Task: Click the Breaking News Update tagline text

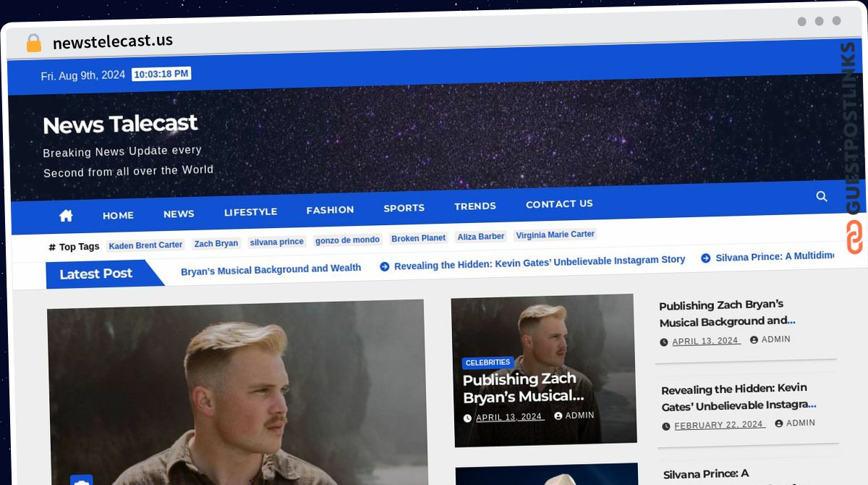Action: [x=128, y=161]
